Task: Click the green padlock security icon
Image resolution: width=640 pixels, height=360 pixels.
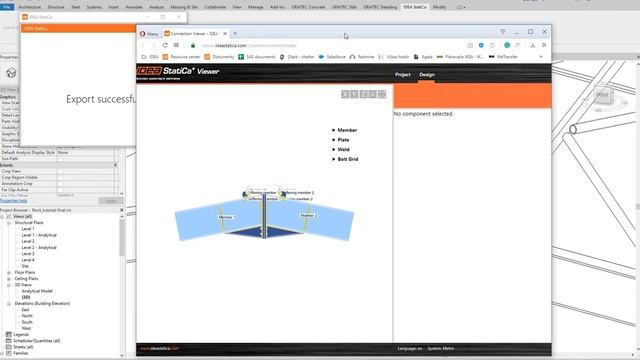Action: coord(193,45)
